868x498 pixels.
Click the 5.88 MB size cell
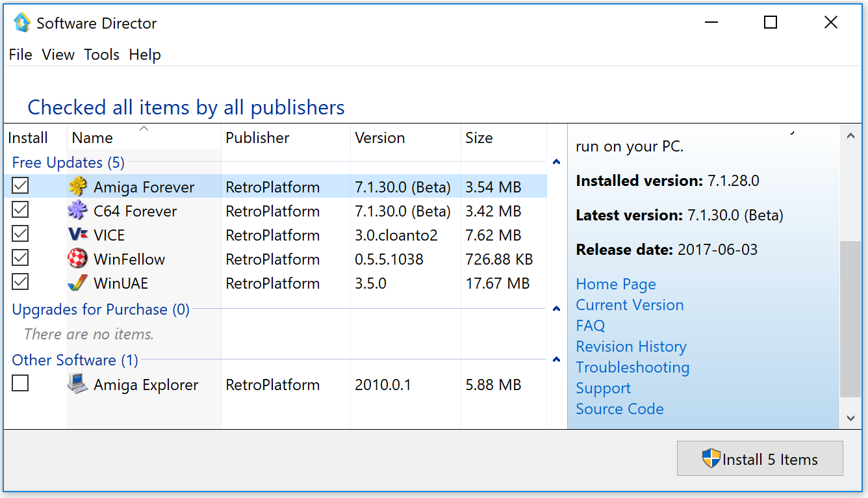pyautogui.click(x=493, y=385)
